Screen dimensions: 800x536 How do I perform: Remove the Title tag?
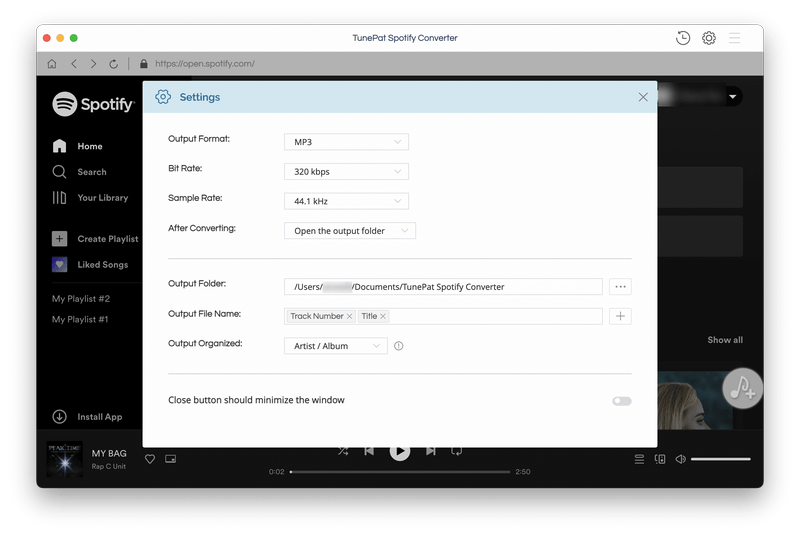(383, 316)
